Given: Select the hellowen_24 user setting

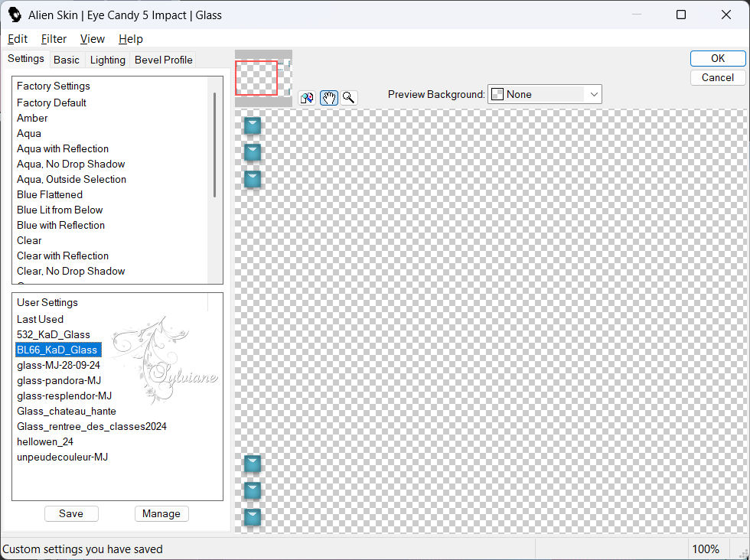Looking at the screenshot, I should pos(45,441).
